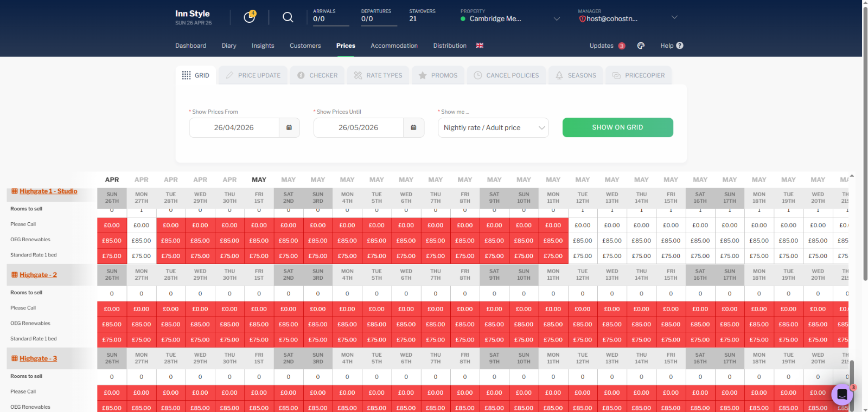This screenshot has width=868, height=412.
Task: Click the Show Prices Until date field
Action: point(358,127)
